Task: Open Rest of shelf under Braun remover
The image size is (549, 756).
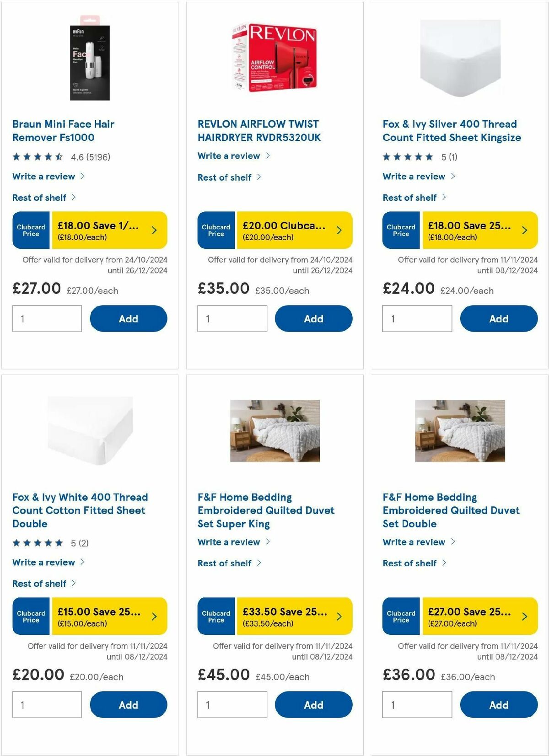Action: [40, 198]
